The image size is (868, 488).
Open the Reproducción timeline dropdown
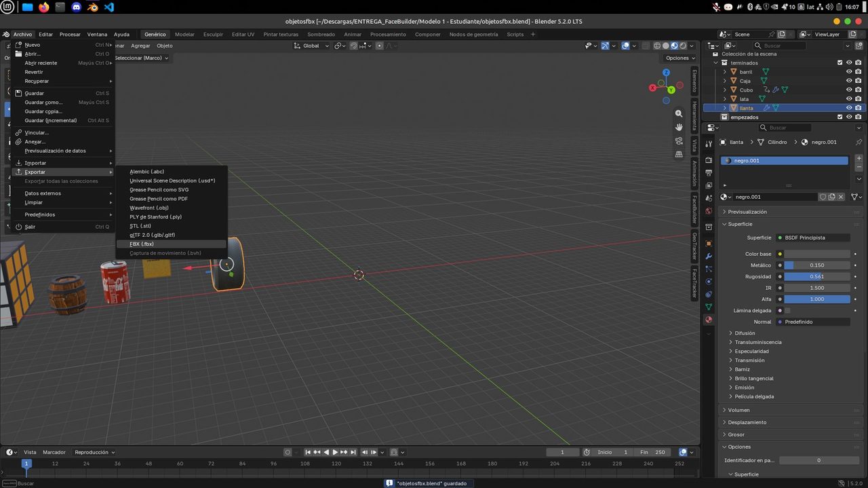94,452
